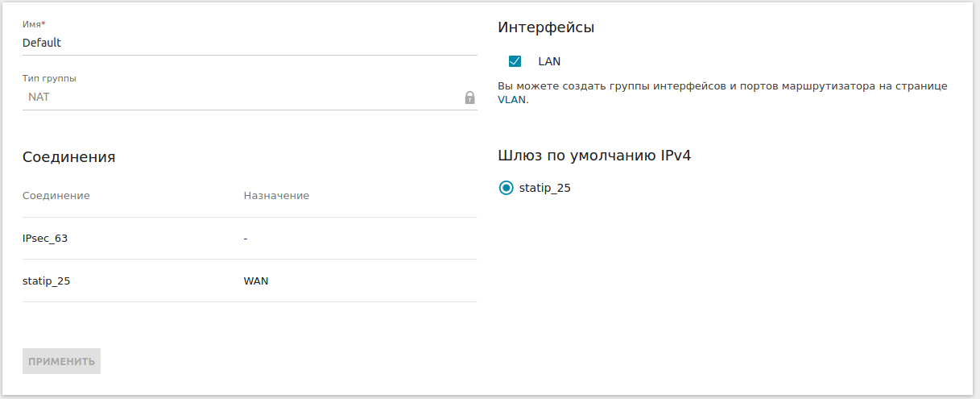980x399 pixels.
Task: Click the NAT group type field
Action: [x=242, y=98]
